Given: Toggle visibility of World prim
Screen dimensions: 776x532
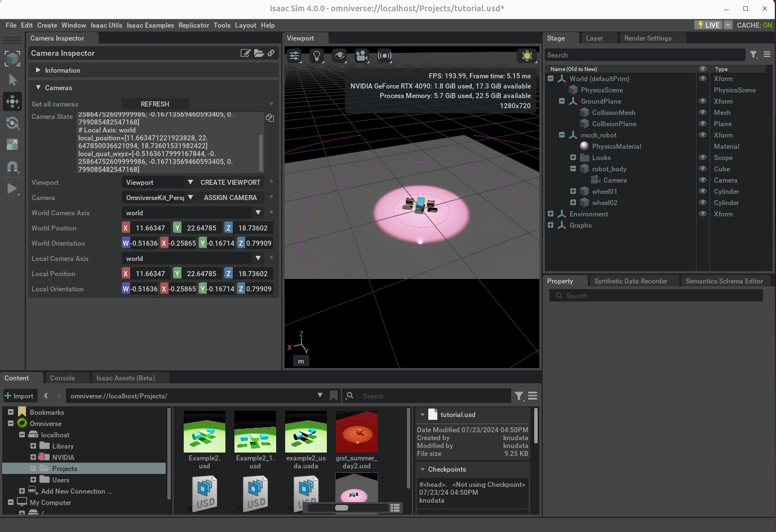Looking at the screenshot, I should [703, 78].
